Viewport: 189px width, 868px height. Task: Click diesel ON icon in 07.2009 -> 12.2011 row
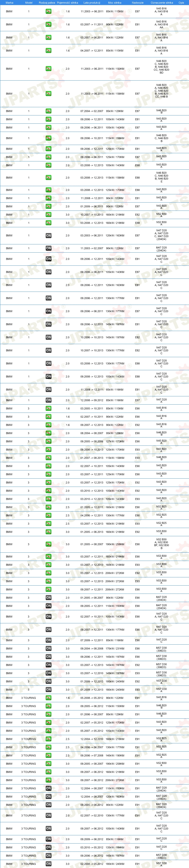pos(48,640)
